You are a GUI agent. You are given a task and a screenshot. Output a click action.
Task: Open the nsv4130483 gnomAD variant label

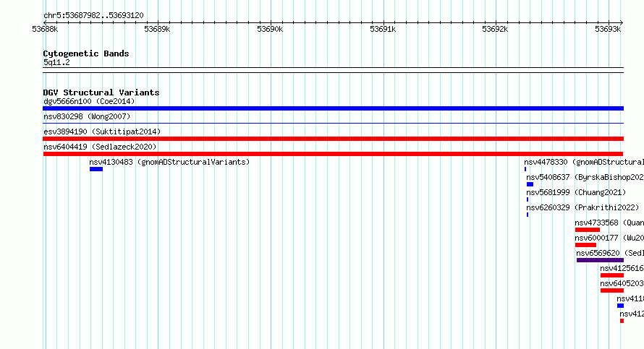pos(169,162)
